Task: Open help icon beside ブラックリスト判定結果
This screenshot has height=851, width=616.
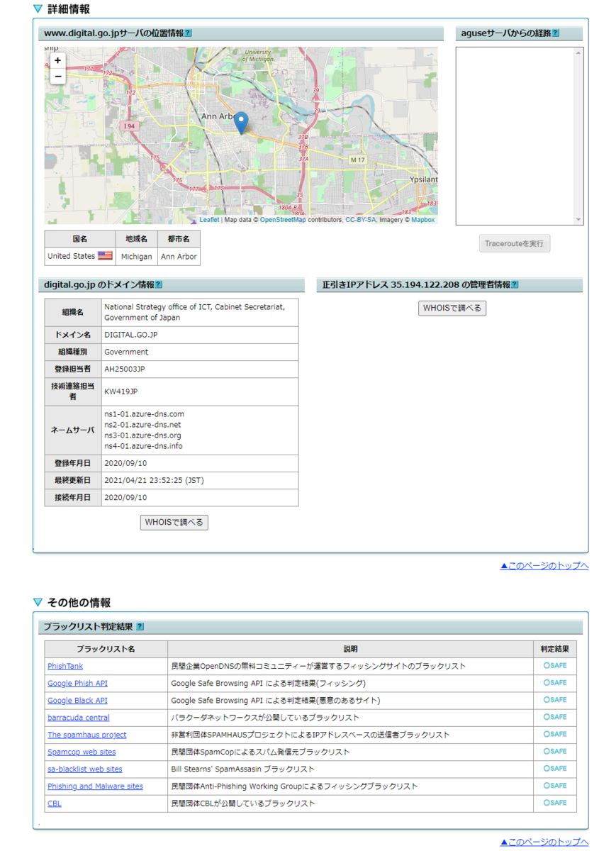Action: (x=140, y=627)
